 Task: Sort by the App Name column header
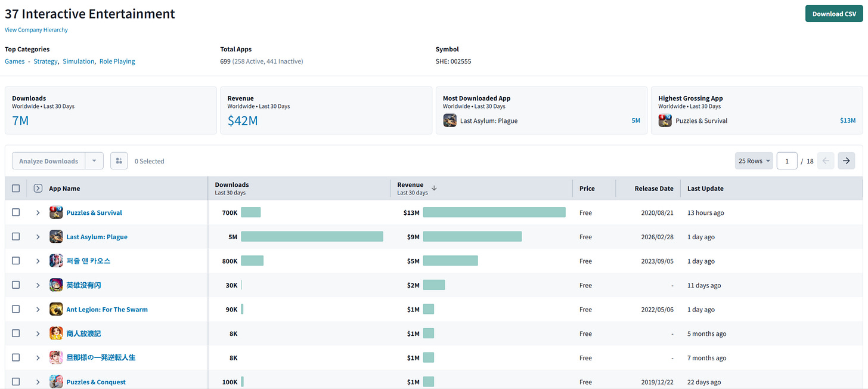[64, 189]
